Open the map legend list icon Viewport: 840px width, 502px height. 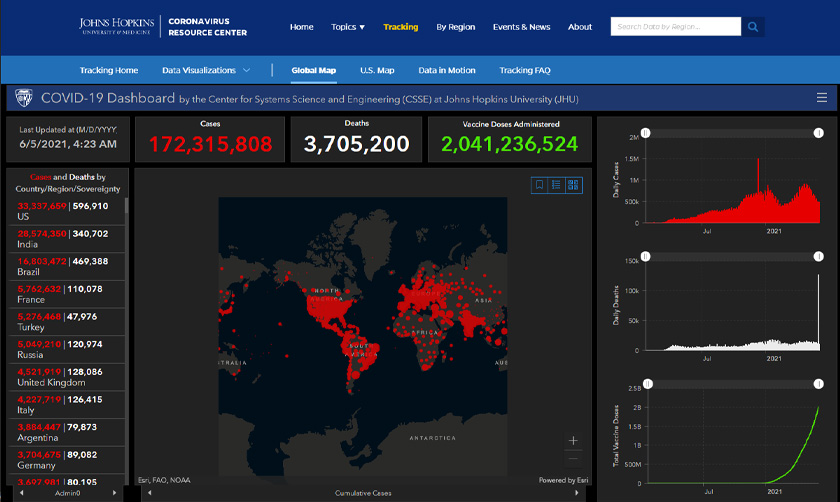pos(556,185)
